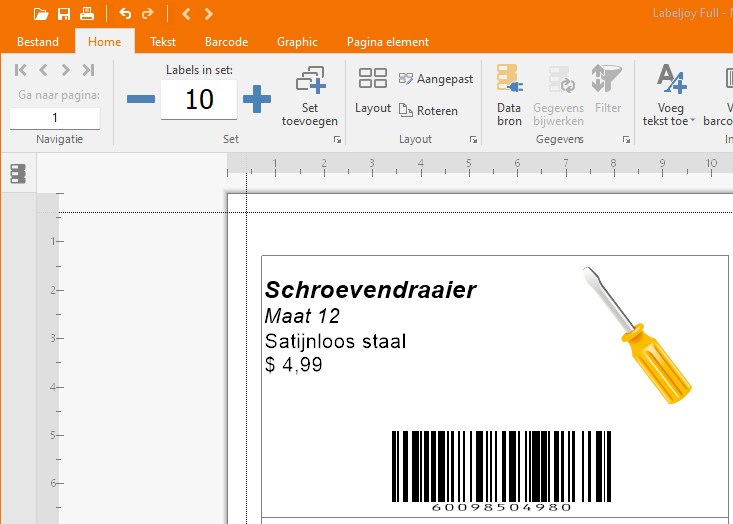Click Voeg tekst toe icon
Screen dimensions: 733x524
(x=671, y=79)
